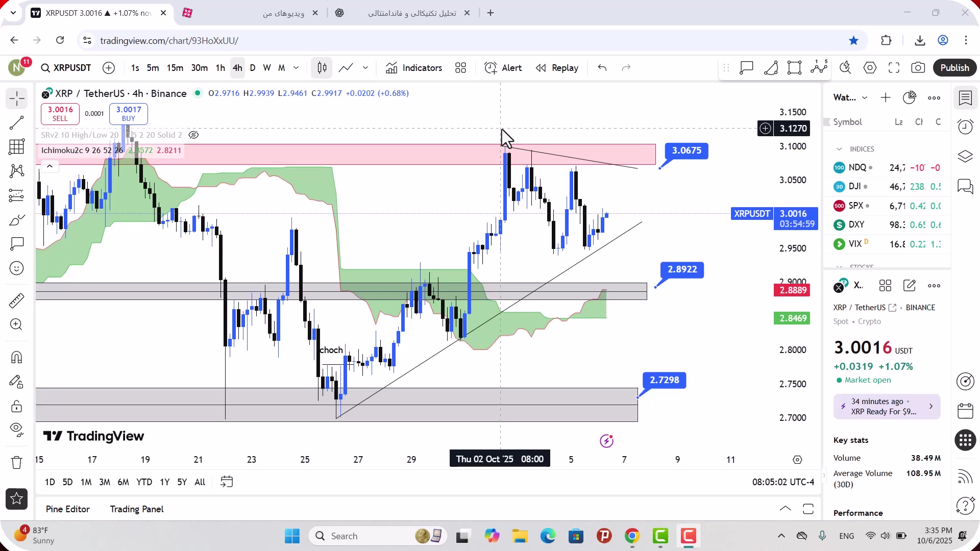Create a new Alert
This screenshot has width=980, height=551.
[x=503, y=68]
